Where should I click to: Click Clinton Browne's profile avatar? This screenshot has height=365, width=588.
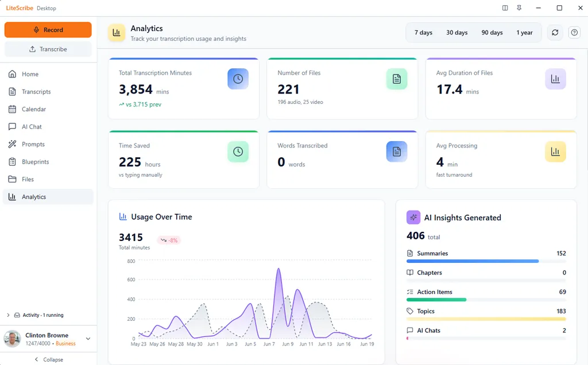[13, 339]
